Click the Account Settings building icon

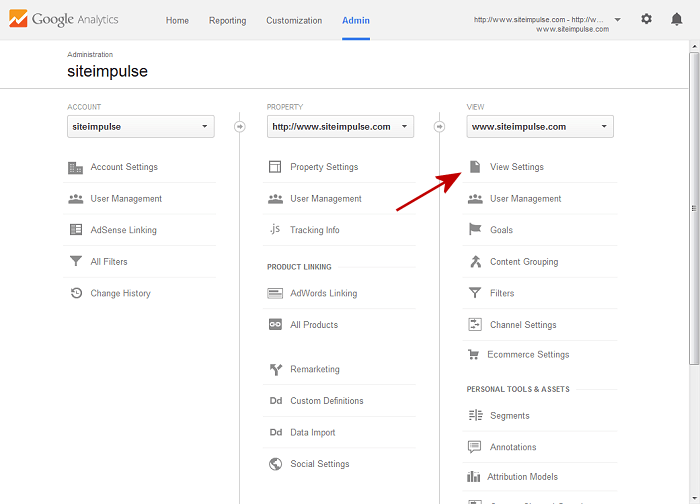(75, 167)
